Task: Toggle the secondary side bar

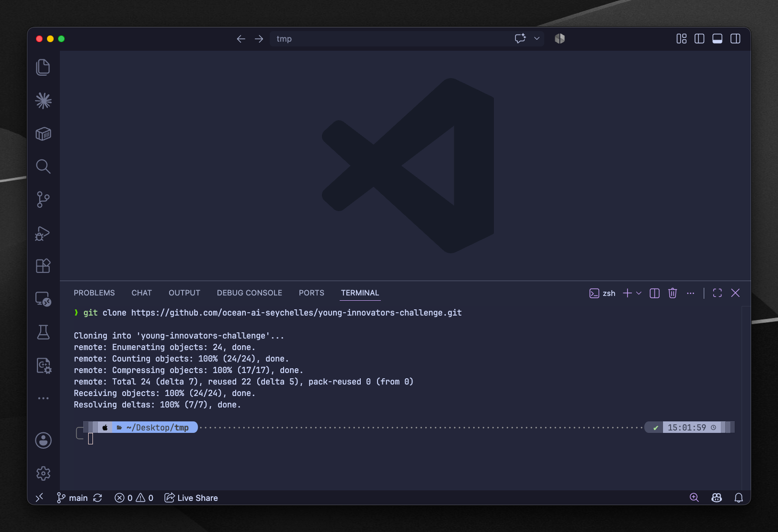Action: pos(735,39)
